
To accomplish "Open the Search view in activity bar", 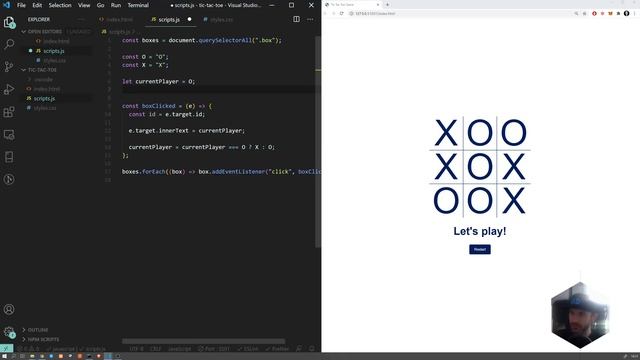I will (9, 44).
